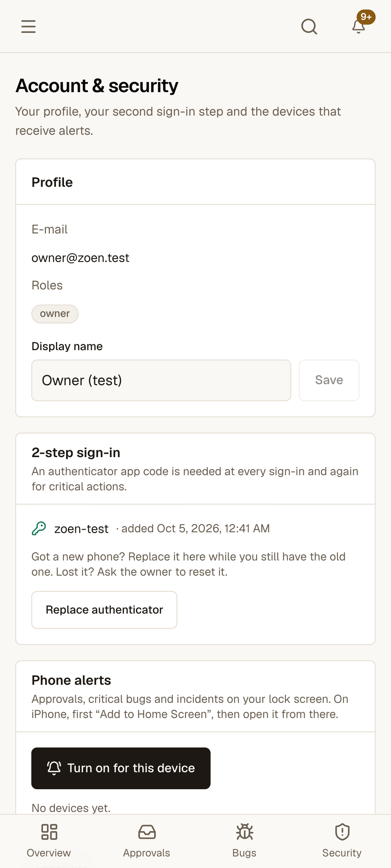Click the green key authenticator icon
The image size is (391, 868).
pyautogui.click(x=39, y=528)
